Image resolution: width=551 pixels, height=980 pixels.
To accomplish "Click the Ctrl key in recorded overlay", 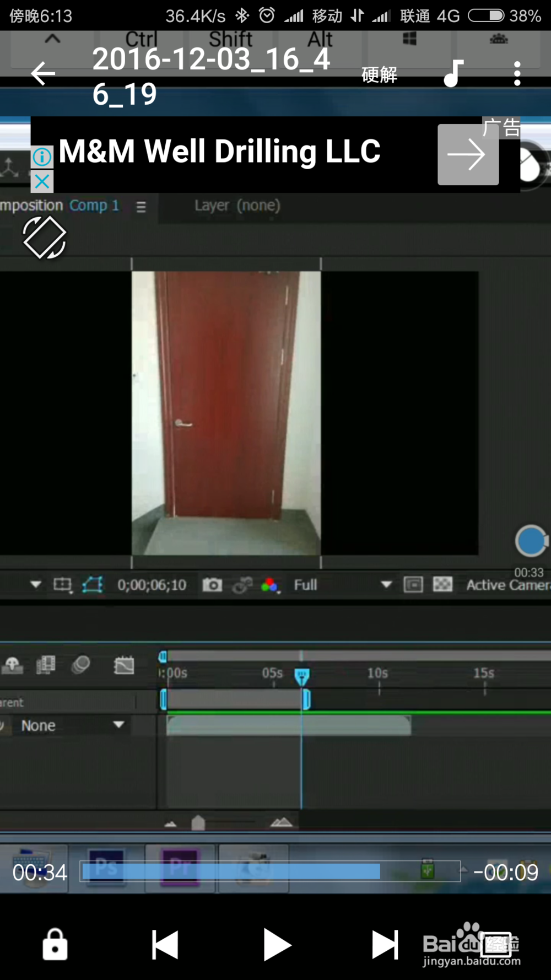I will click(142, 40).
